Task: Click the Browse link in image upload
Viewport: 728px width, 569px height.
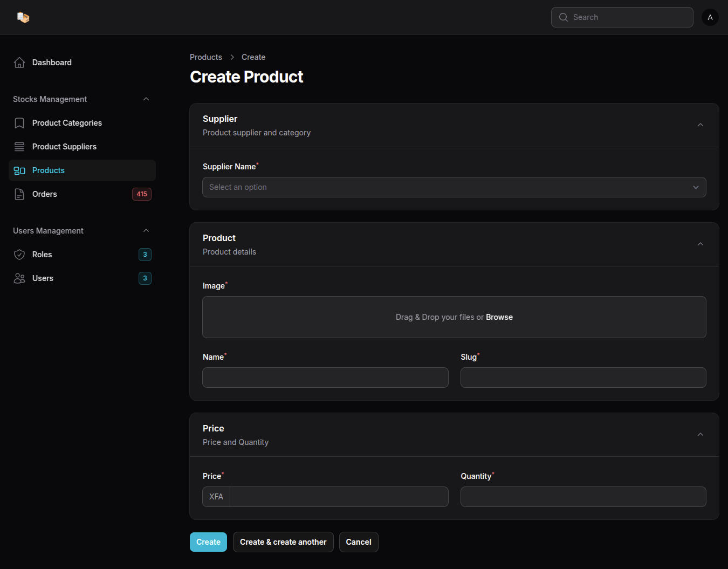Action: point(499,317)
